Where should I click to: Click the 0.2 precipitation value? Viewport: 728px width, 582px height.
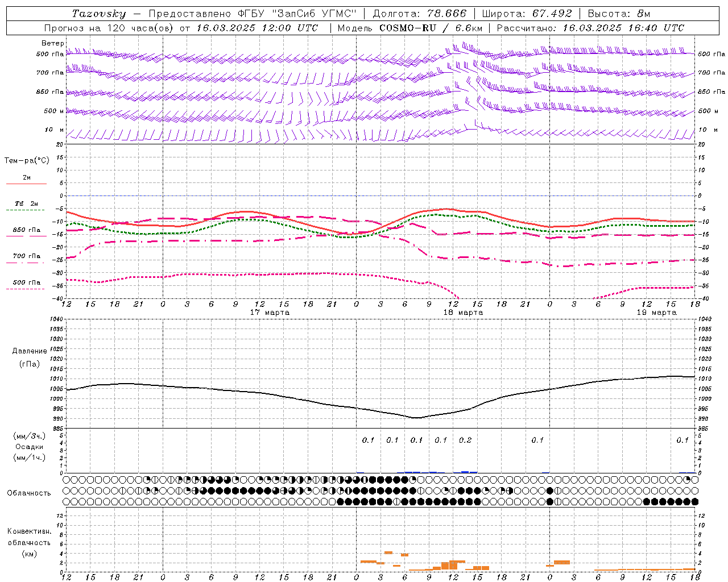tap(465, 440)
